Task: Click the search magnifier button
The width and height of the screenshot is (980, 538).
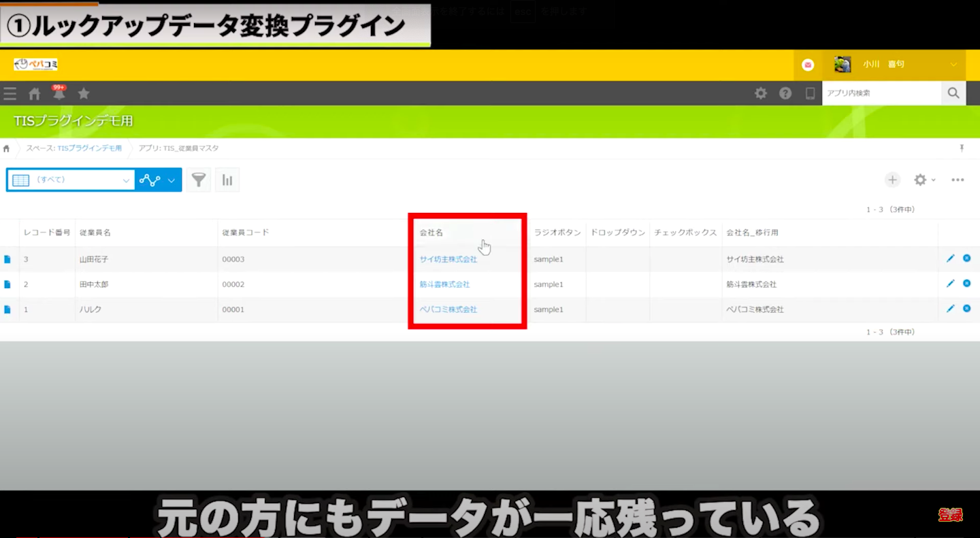Action: [x=953, y=93]
